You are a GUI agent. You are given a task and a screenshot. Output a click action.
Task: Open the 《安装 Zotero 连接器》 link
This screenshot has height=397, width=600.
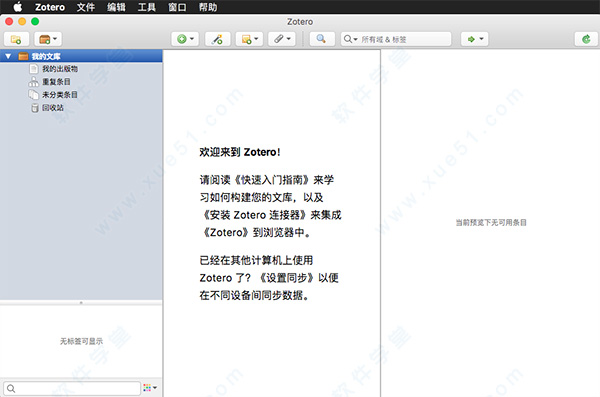click(x=254, y=215)
